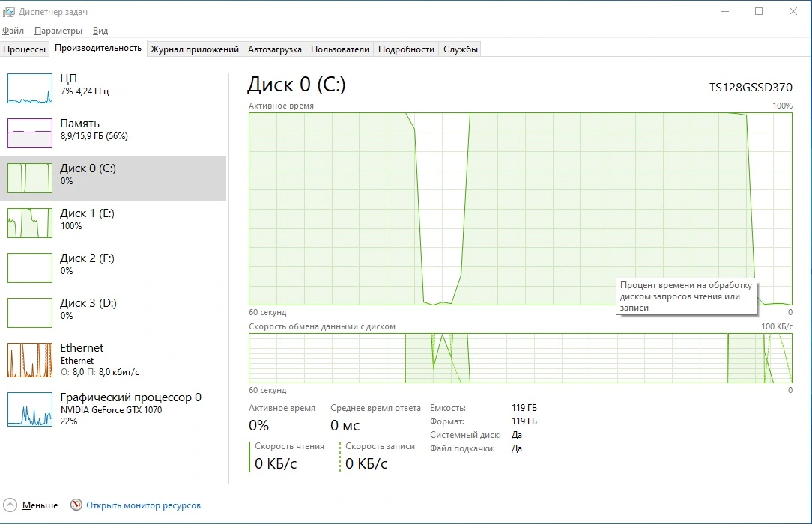The width and height of the screenshot is (812, 524).
Task: Open the Автозагрузка tab
Action: pyautogui.click(x=274, y=49)
